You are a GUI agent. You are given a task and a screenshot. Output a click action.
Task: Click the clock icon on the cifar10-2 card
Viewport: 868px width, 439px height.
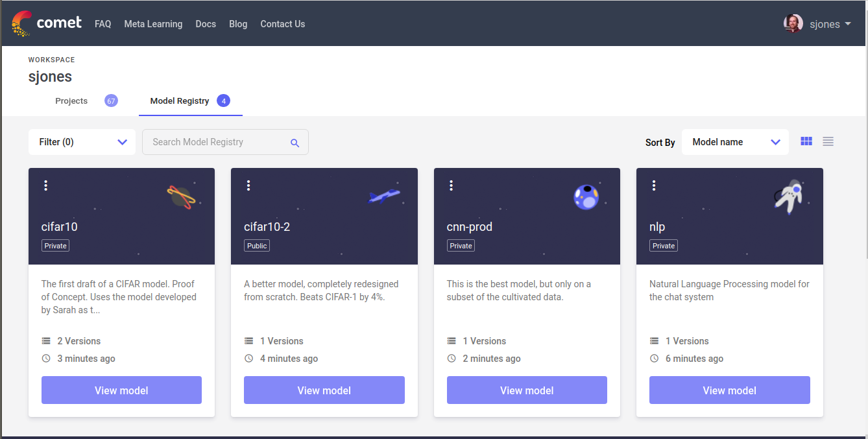click(248, 358)
